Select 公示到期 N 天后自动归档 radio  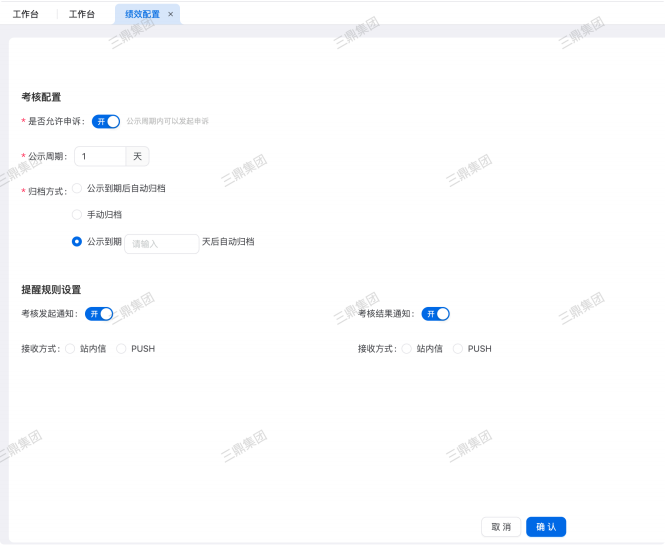tap(77, 241)
